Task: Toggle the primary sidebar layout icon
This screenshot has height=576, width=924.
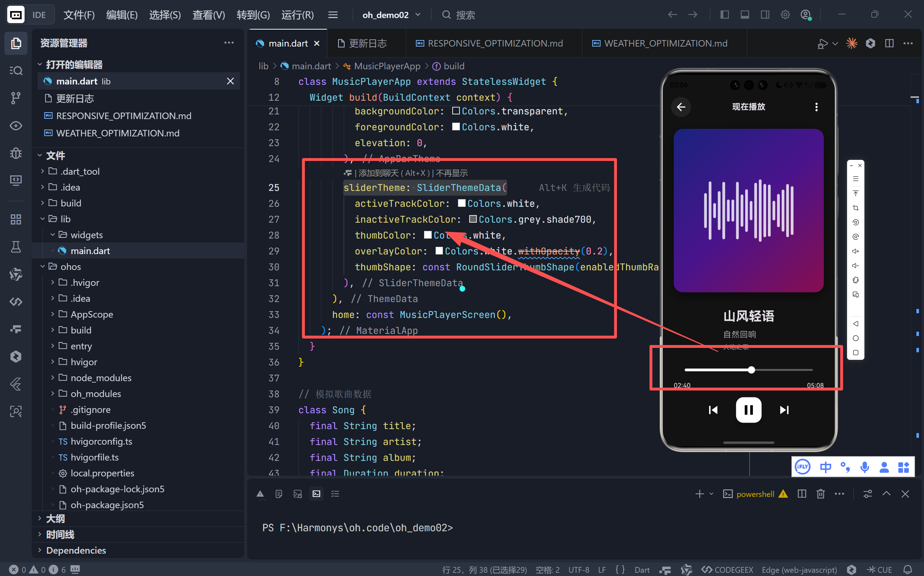Action: pos(724,15)
